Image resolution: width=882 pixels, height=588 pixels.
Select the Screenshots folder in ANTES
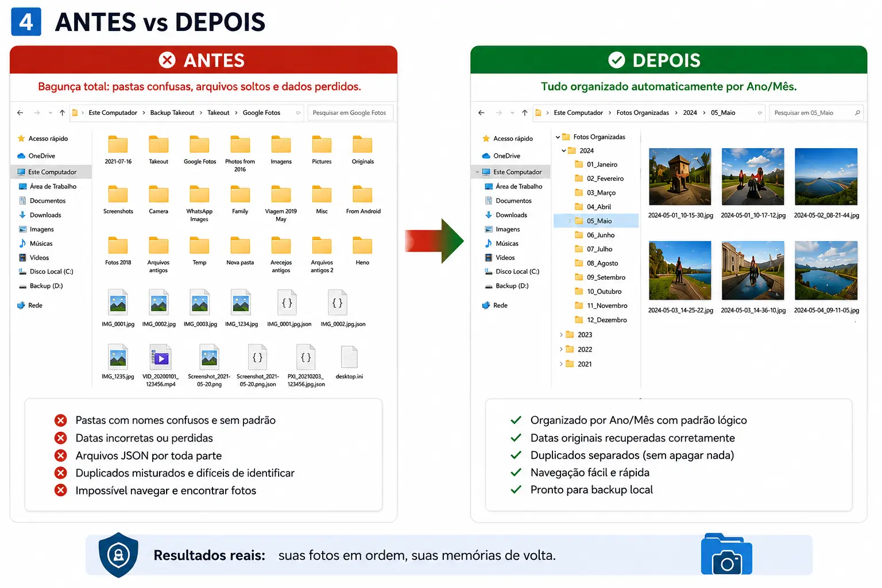(118, 200)
